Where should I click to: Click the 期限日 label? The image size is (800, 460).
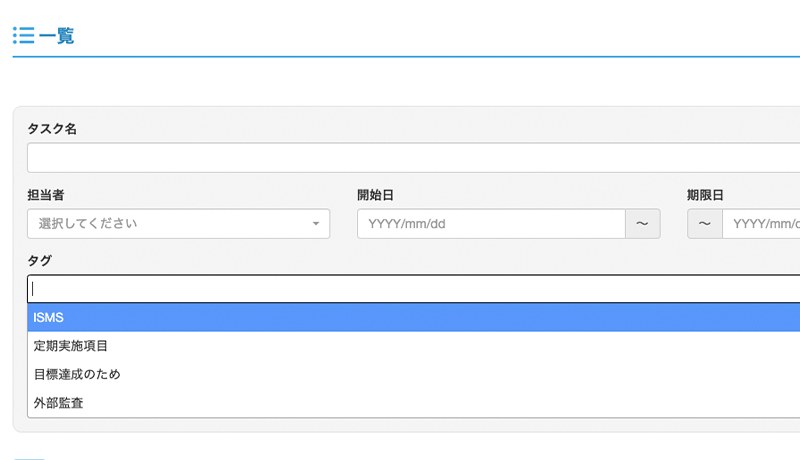pos(705,195)
